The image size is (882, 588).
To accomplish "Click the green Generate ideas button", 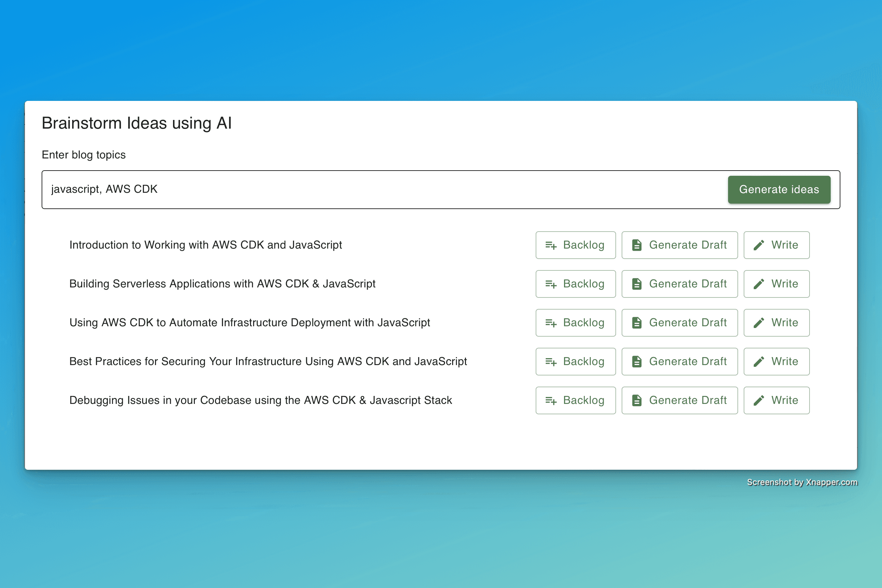I will pos(779,189).
